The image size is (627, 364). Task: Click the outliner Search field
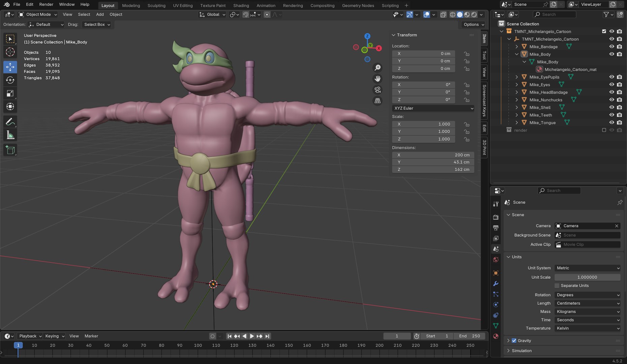[x=555, y=14]
